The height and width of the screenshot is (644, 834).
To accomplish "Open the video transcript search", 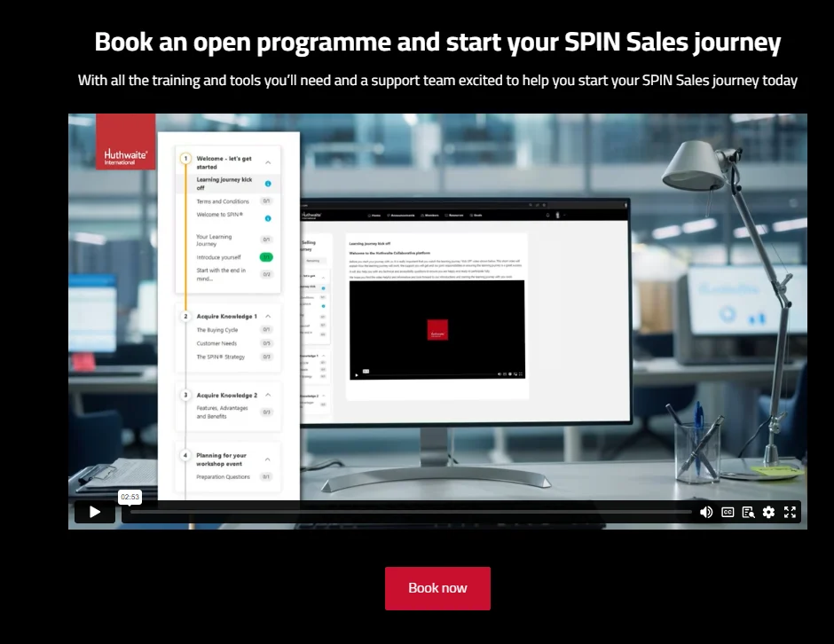I will 748,512.
